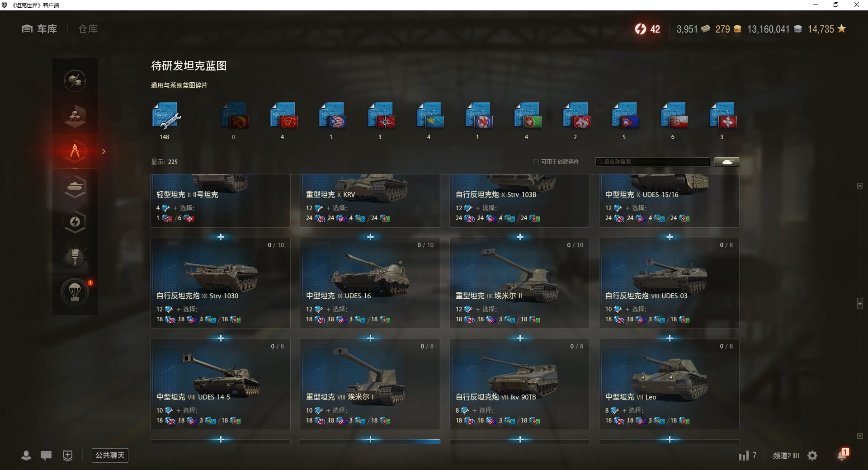Click the scrollbar handle of the blueprint list
The height and width of the screenshot is (470, 868).
(860, 303)
